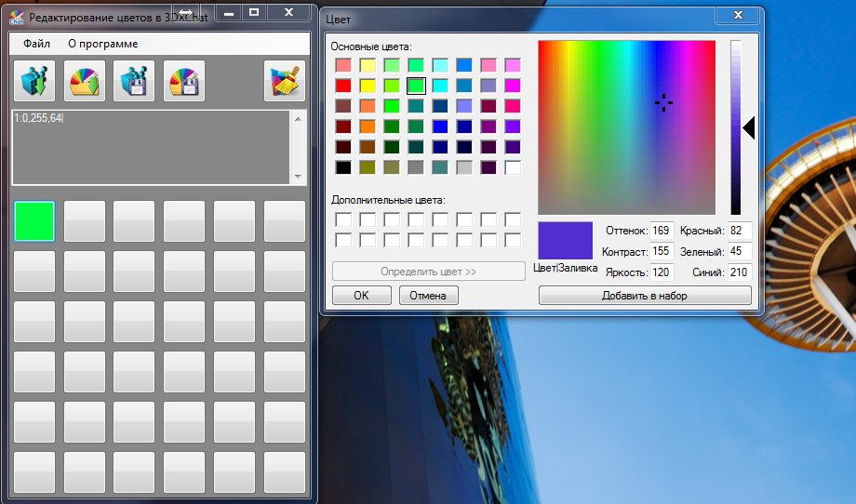Clear all colors with the broom icon
The image size is (856, 504).
[285, 81]
